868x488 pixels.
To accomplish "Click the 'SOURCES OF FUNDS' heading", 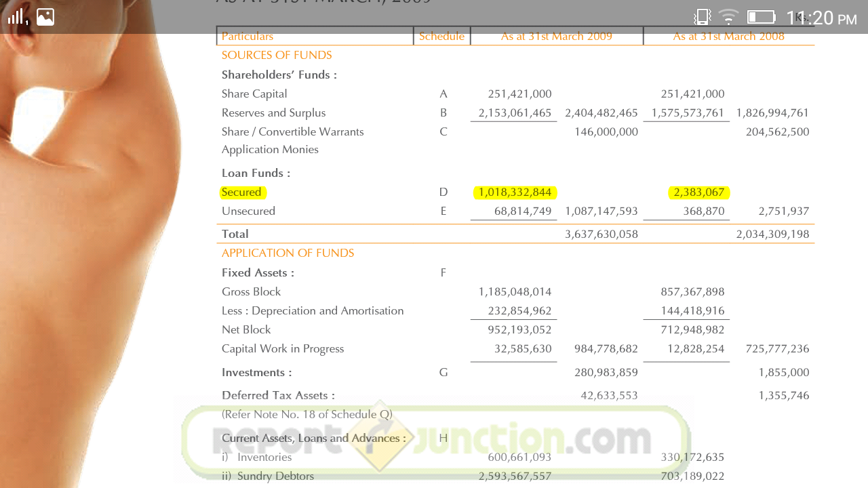I will click(277, 55).
